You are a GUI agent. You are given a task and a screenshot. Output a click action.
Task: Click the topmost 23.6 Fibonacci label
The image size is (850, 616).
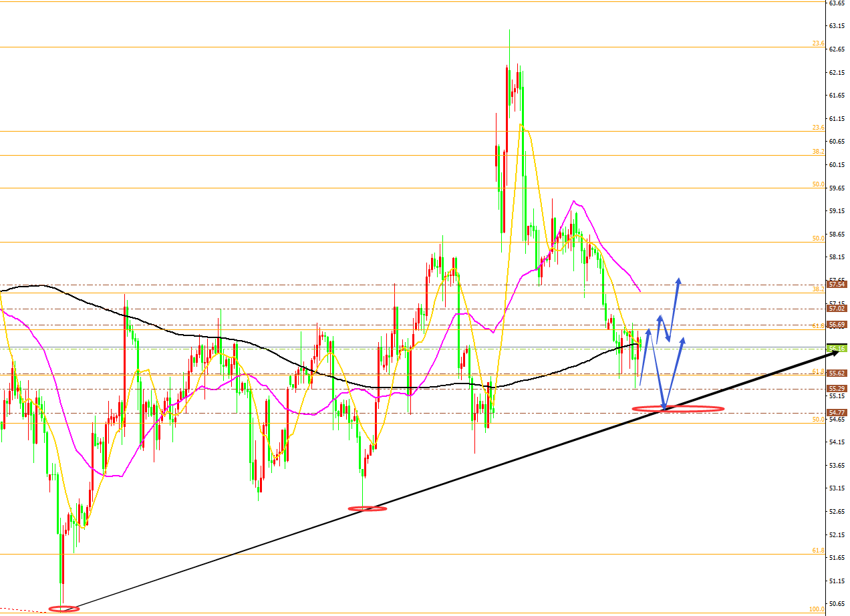pyautogui.click(x=818, y=43)
